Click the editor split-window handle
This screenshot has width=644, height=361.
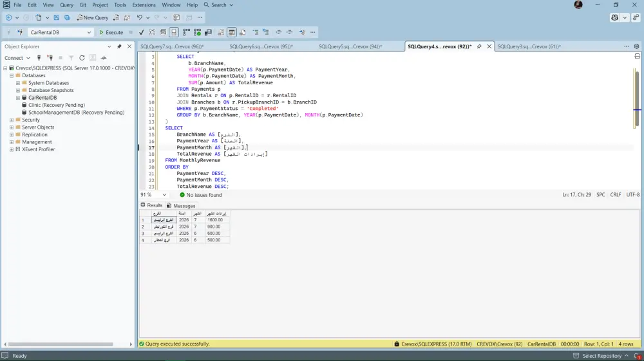pyautogui.click(x=637, y=56)
